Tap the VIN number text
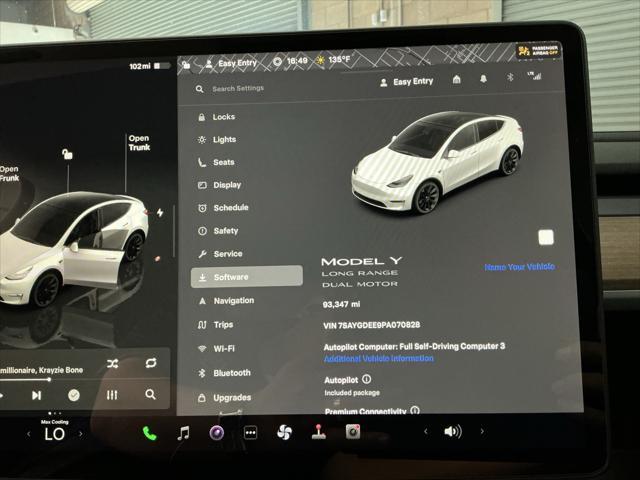 [371, 325]
